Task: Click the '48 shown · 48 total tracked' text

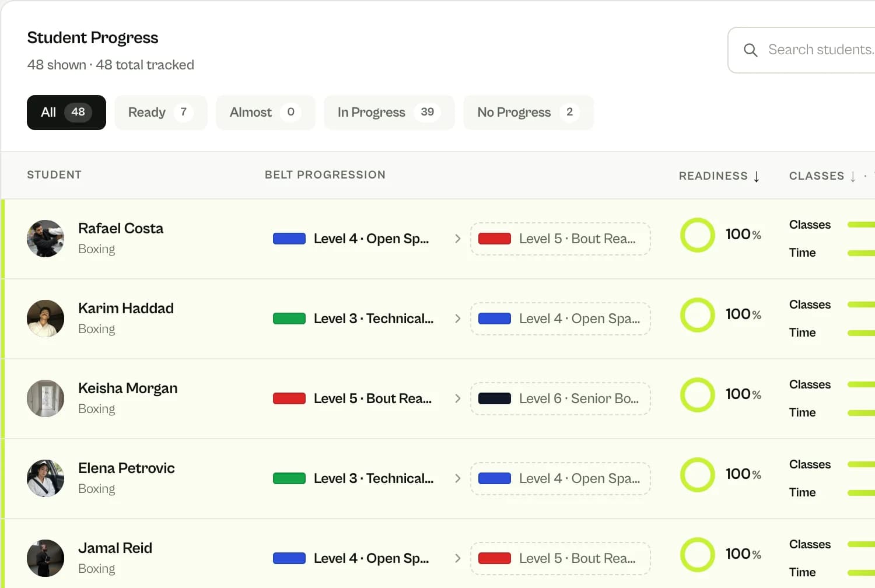Action: point(111,65)
